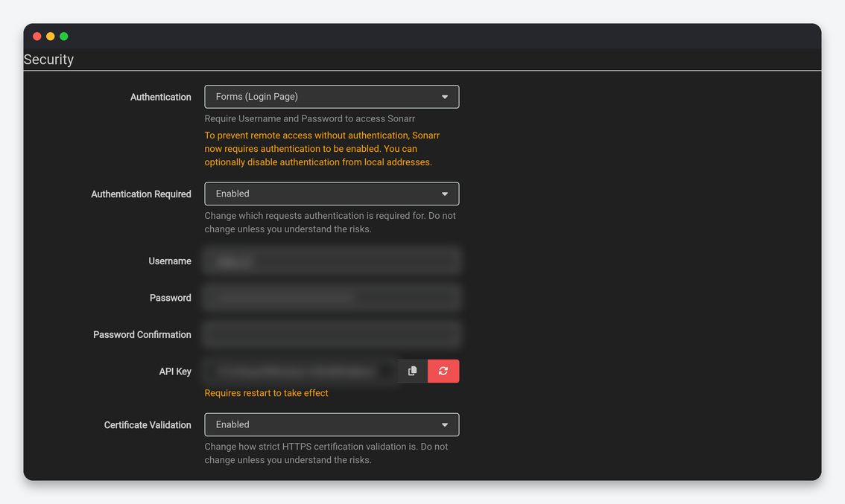Screen dimensions: 845x504
Task: Click 'Require Username and Password to access Sonarr' text
Action: click(x=310, y=118)
